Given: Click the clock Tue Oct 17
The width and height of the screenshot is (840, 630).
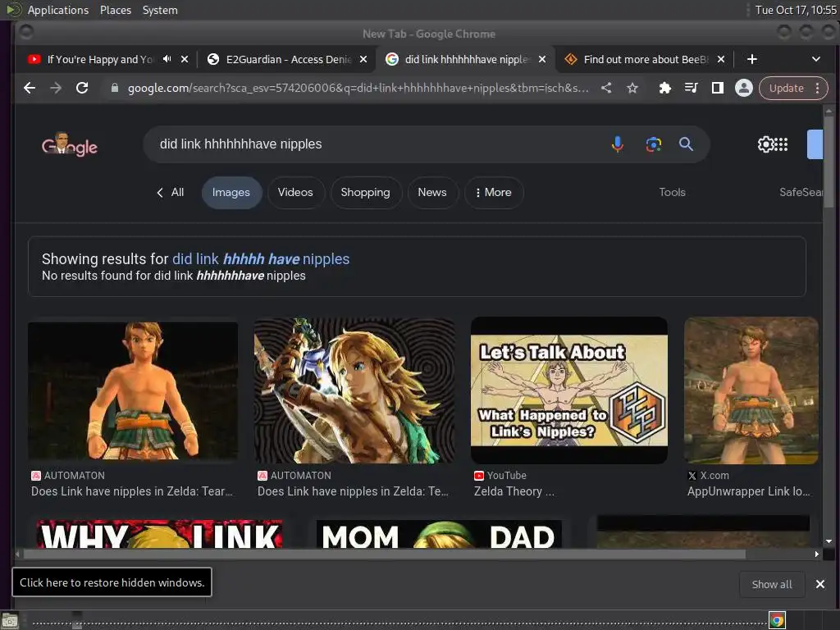Looking at the screenshot, I should point(796,10).
